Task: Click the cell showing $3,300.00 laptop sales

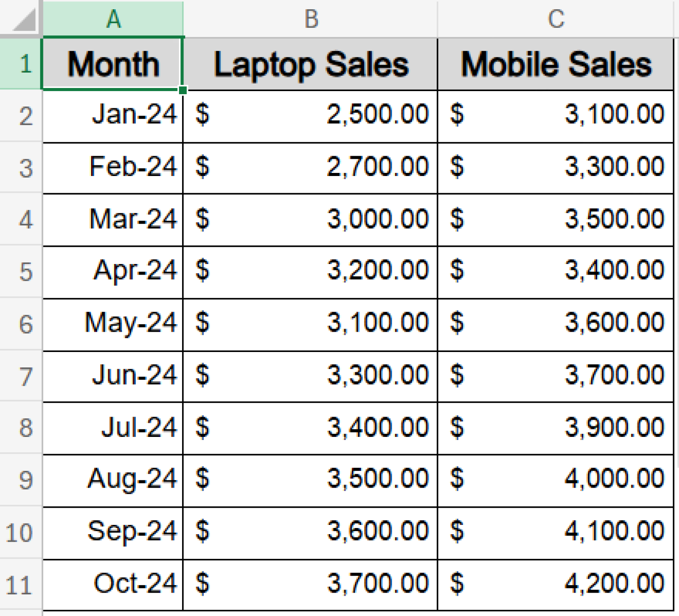Action: pos(309,376)
